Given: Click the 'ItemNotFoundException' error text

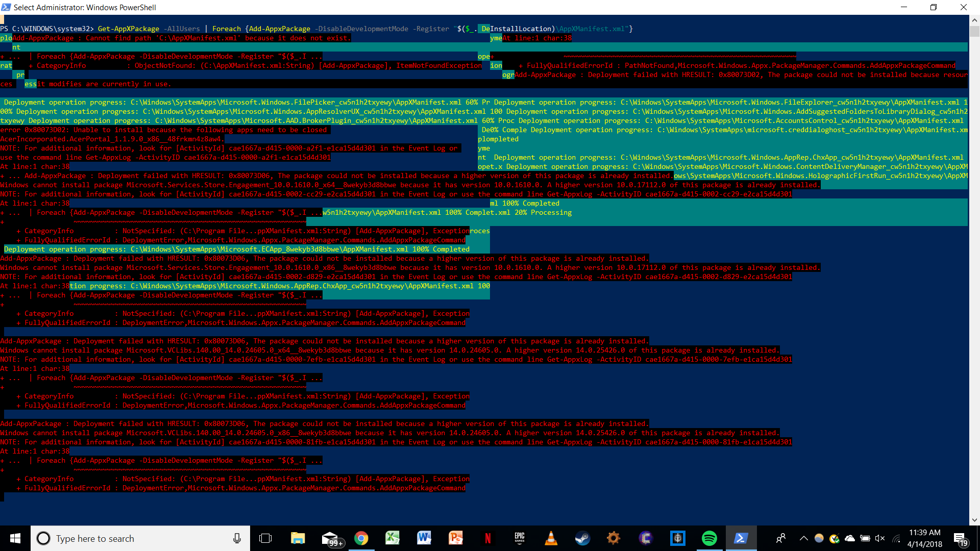Looking at the screenshot, I should point(439,66).
